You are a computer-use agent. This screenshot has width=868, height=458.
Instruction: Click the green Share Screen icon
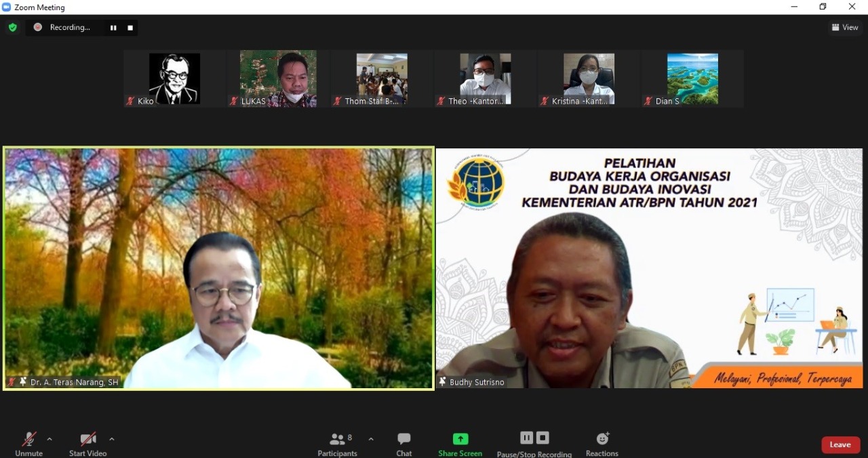[x=460, y=439]
